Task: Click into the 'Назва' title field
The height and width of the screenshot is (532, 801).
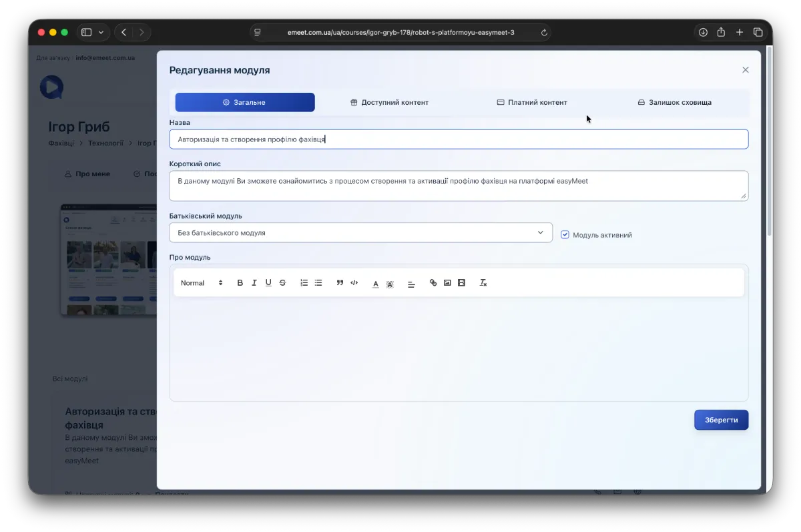Action: point(459,140)
